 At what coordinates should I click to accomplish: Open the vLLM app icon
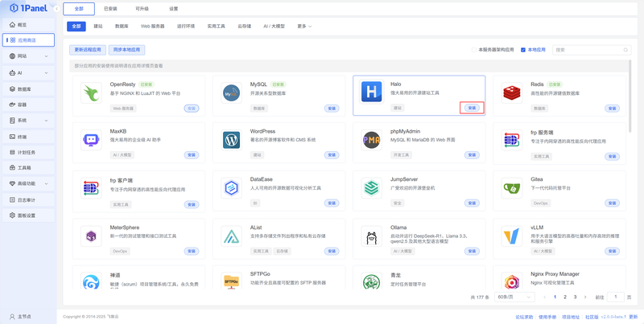point(512,236)
